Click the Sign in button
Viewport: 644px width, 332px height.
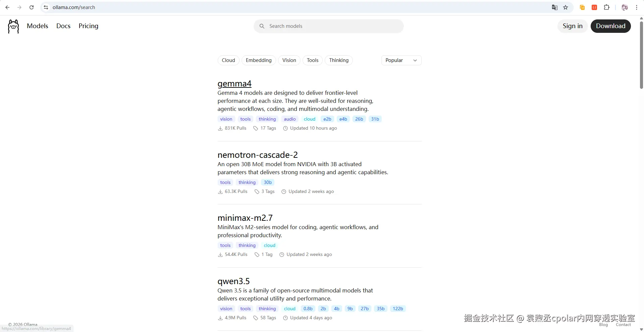point(573,26)
